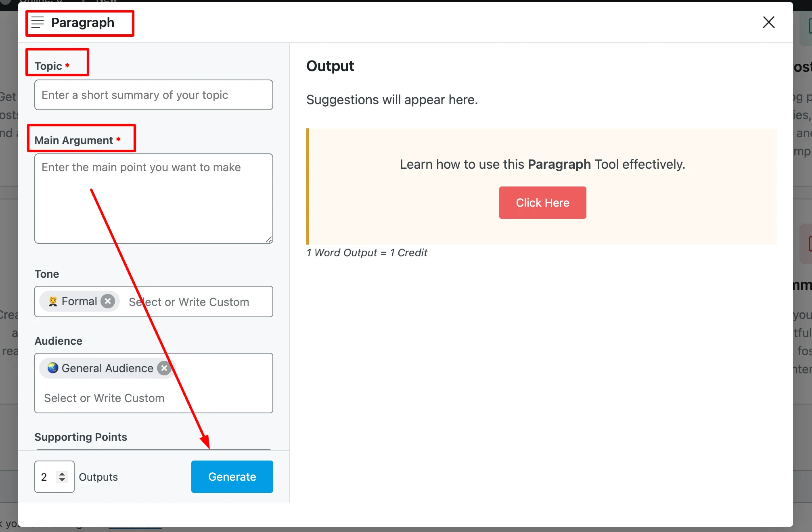Viewport: 812px width, 532px height.
Task: Click the Generate button
Action: click(x=232, y=477)
